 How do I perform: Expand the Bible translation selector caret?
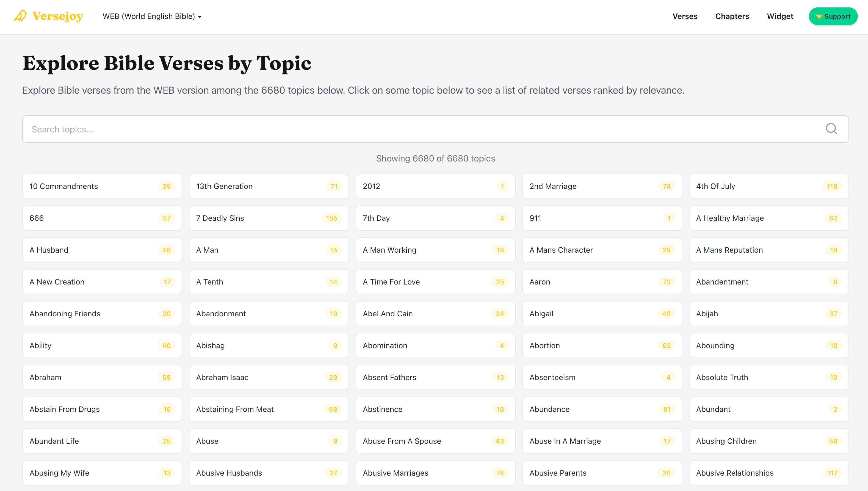[x=200, y=16]
